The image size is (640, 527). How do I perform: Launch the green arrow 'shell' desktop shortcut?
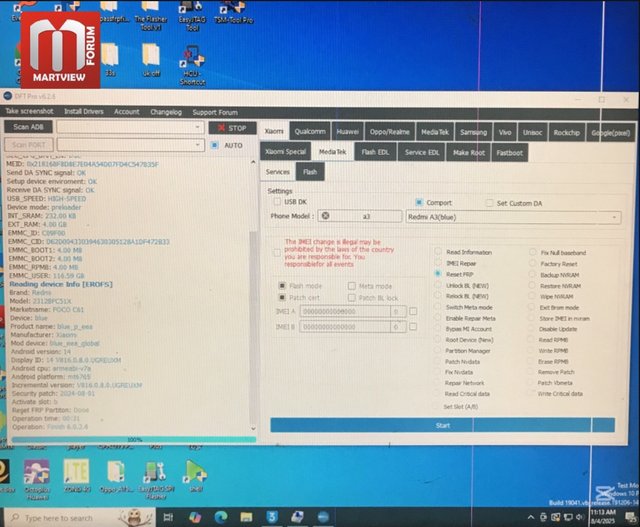click(196, 476)
